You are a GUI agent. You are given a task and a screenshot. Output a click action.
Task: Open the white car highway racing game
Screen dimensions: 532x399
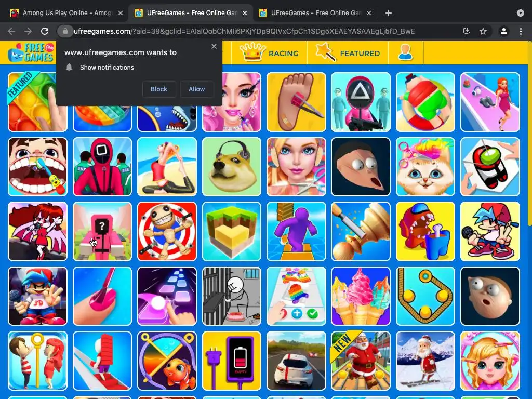click(296, 361)
